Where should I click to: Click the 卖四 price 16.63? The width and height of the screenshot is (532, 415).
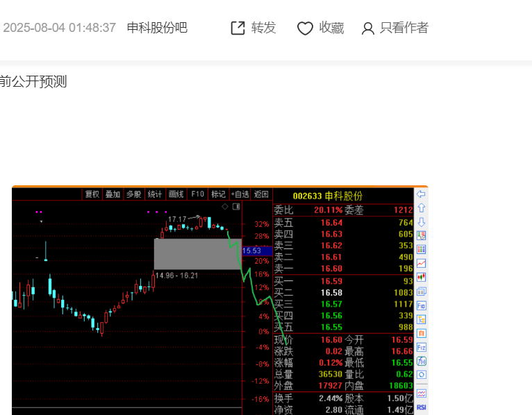tap(331, 235)
